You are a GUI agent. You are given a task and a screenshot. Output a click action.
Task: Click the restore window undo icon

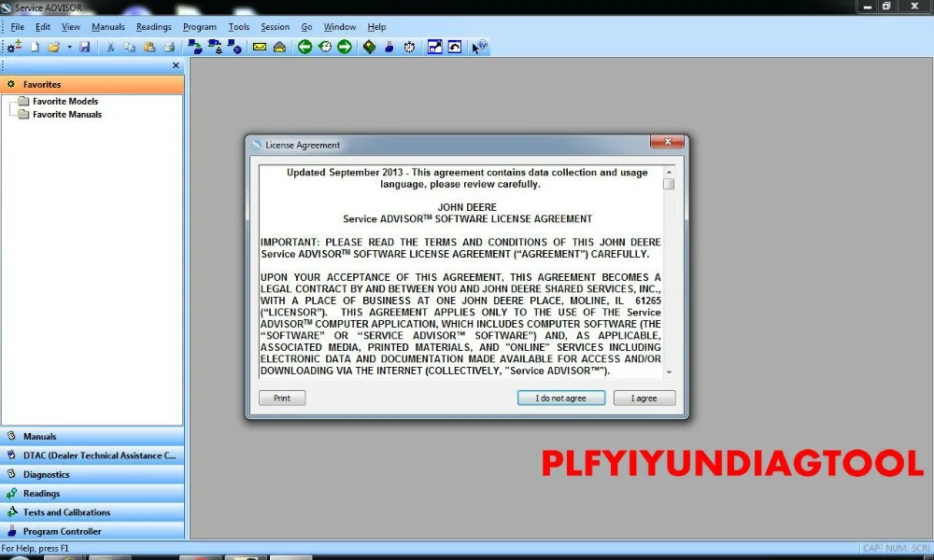[x=455, y=47]
